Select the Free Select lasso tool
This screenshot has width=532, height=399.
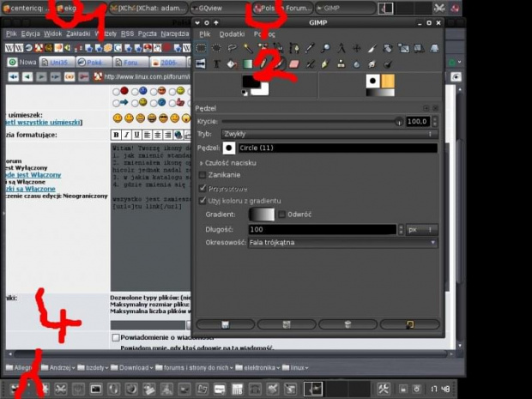pos(232,48)
